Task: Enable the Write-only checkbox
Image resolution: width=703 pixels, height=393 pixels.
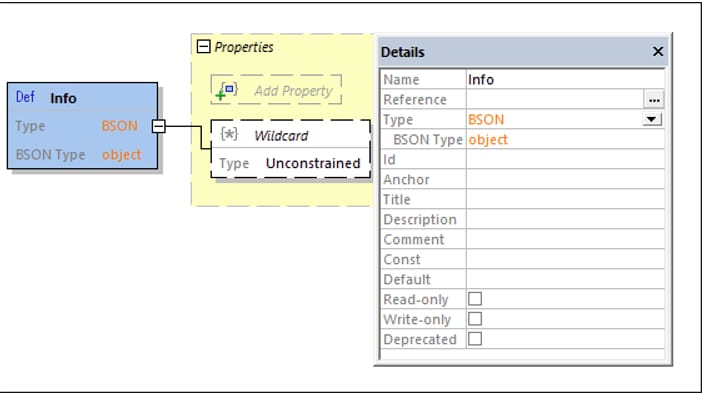Action: pos(475,319)
